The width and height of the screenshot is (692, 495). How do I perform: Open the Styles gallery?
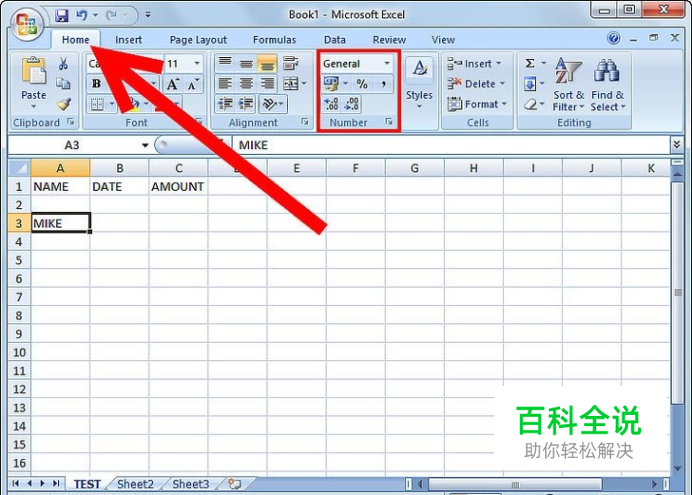point(419,84)
